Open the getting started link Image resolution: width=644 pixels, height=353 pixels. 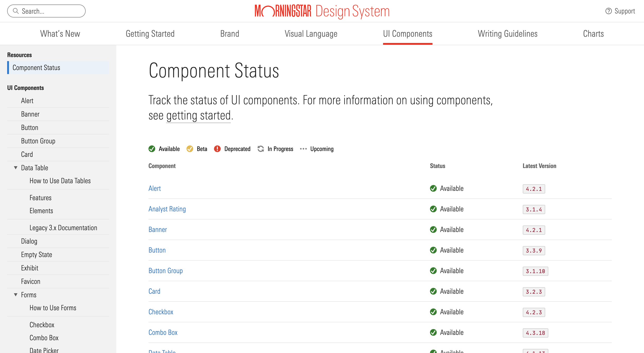click(198, 115)
